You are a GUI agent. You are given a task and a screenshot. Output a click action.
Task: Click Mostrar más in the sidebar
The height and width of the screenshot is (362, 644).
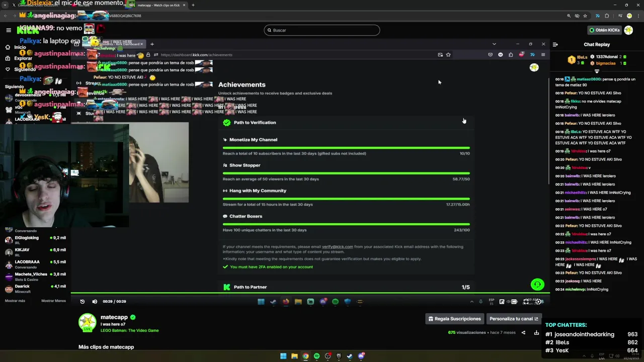point(15,301)
